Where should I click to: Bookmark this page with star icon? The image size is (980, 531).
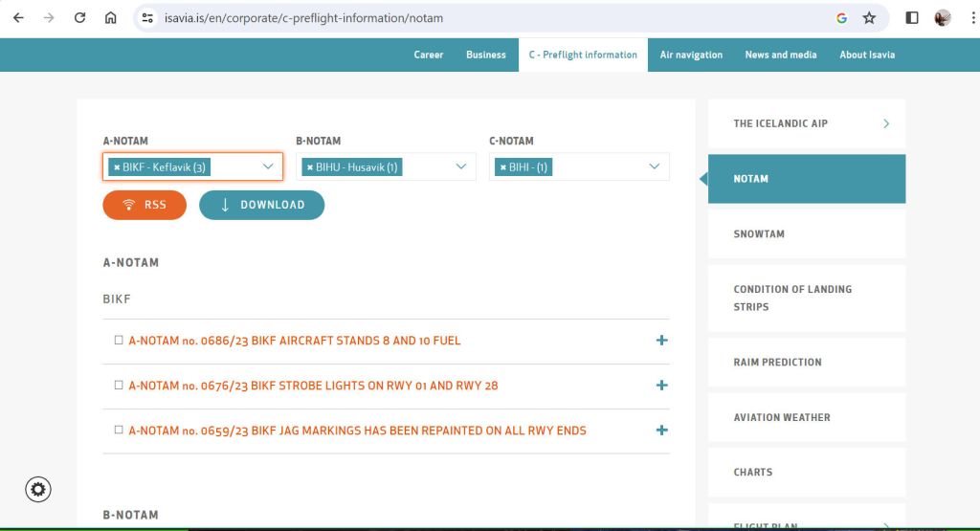(x=869, y=18)
